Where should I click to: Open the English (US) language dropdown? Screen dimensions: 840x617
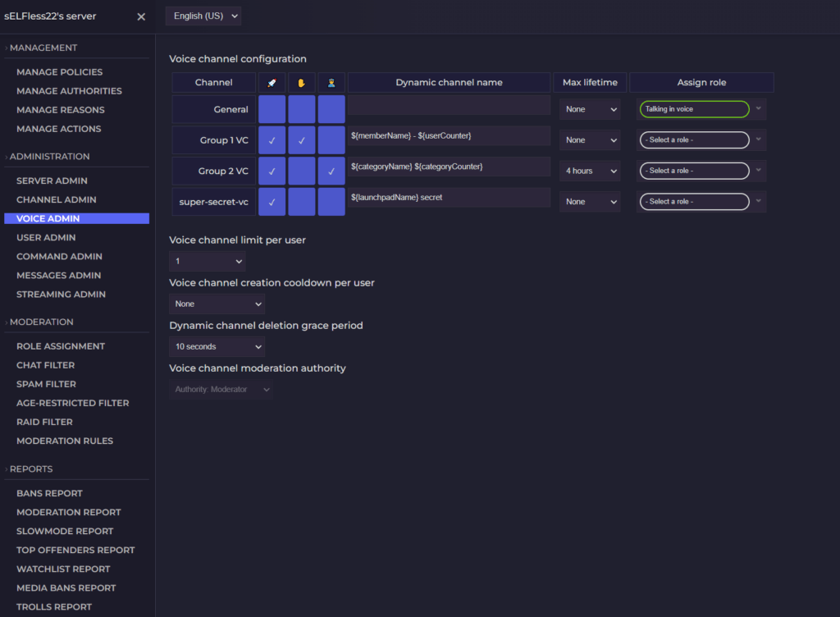(x=203, y=16)
